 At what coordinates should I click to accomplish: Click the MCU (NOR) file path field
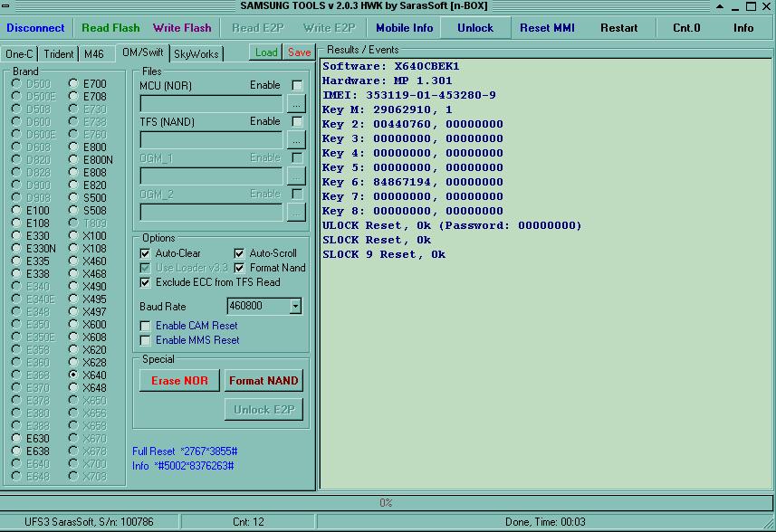click(x=211, y=104)
